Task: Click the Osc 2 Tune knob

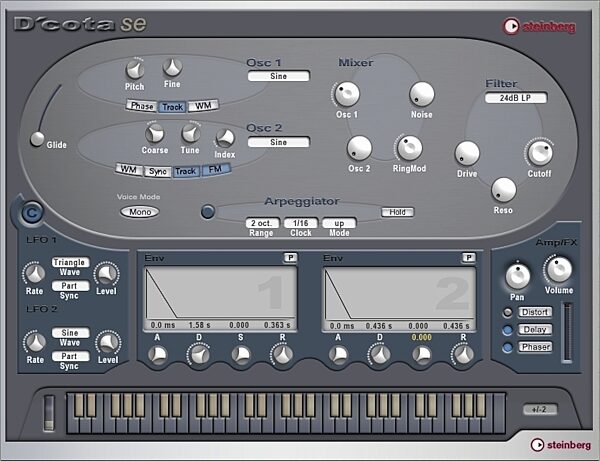Action: point(191,134)
